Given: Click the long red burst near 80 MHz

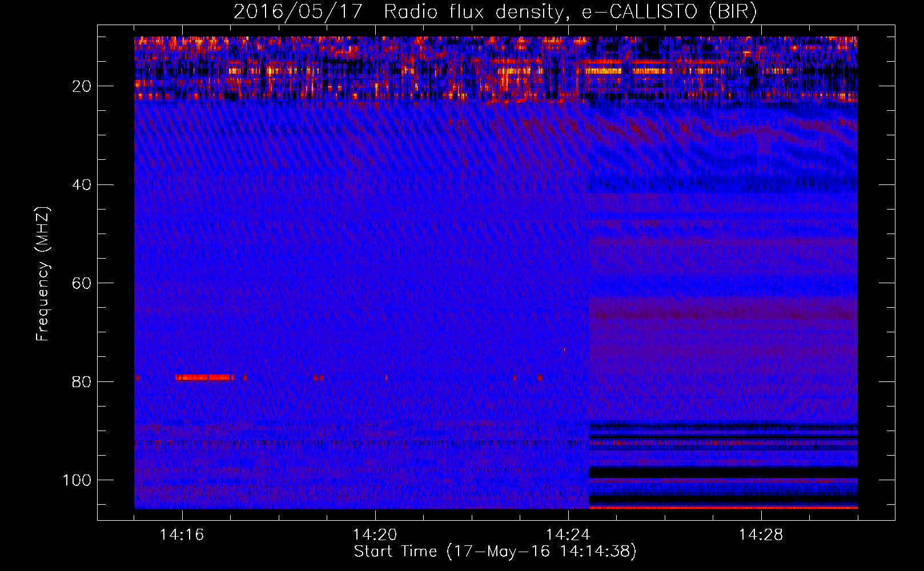Looking at the screenshot, I should [204, 377].
